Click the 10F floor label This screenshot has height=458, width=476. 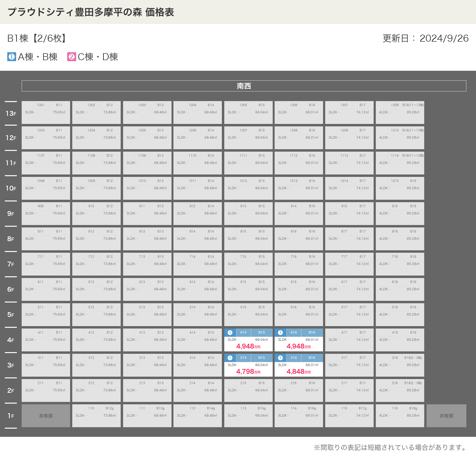coord(11,188)
